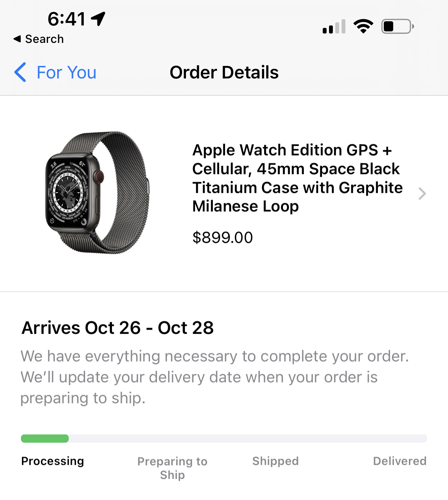Viewport: 448px width, 500px height.
Task: Tap the green filled progress bar segment
Action: tap(45, 439)
